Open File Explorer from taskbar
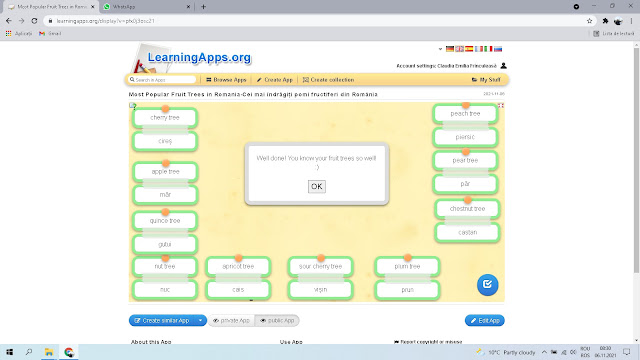Viewport: 640px width, 360px height. 49,352
